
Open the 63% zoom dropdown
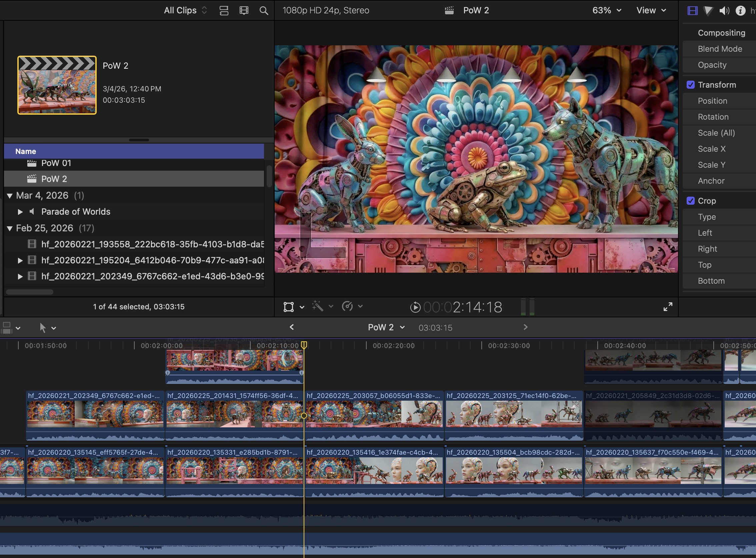click(x=607, y=10)
